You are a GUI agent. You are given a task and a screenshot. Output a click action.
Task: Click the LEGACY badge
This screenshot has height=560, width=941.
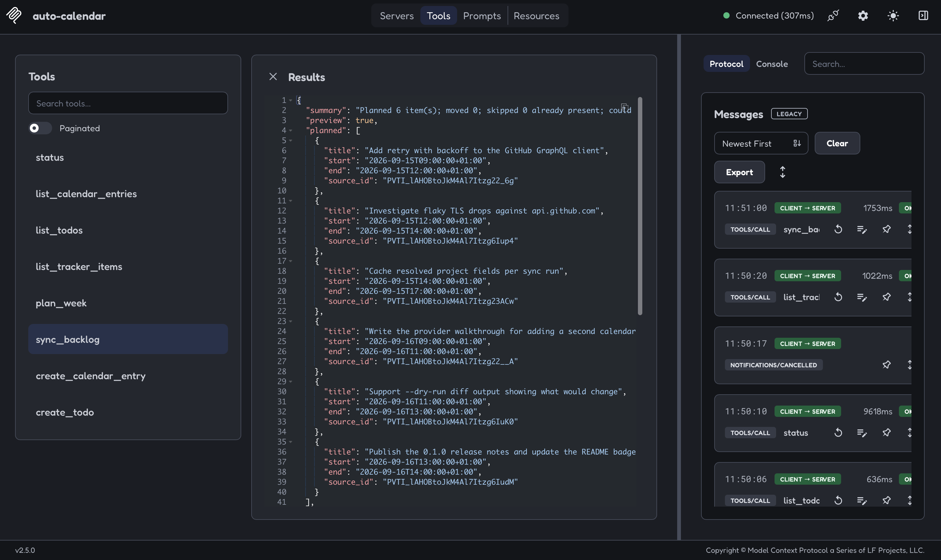pos(789,114)
